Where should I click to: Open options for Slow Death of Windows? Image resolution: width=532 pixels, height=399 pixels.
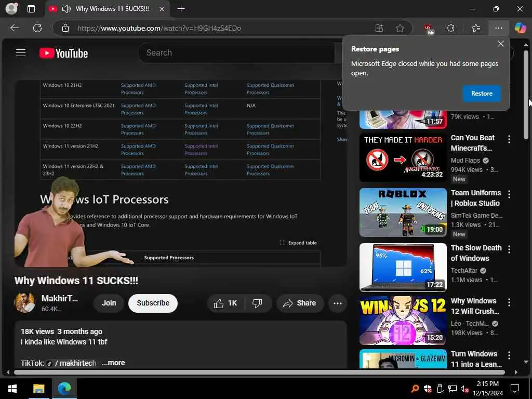click(x=509, y=249)
